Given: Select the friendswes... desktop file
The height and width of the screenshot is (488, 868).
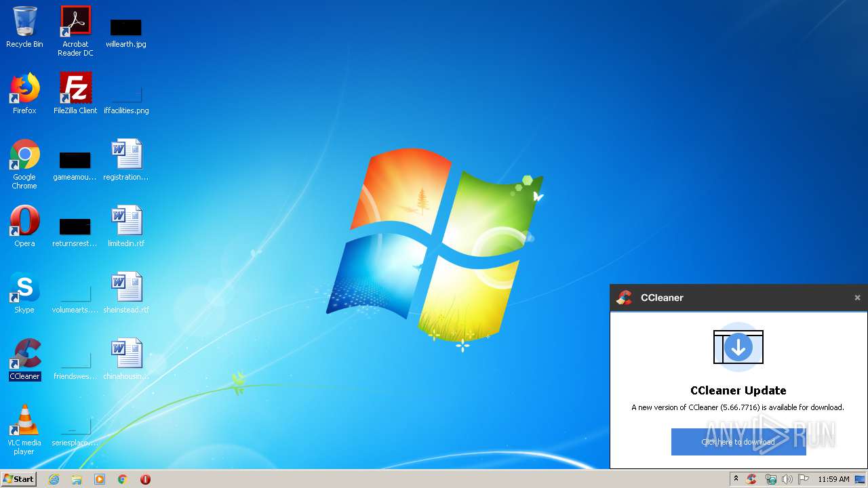Looking at the screenshot, I should click(75, 365).
